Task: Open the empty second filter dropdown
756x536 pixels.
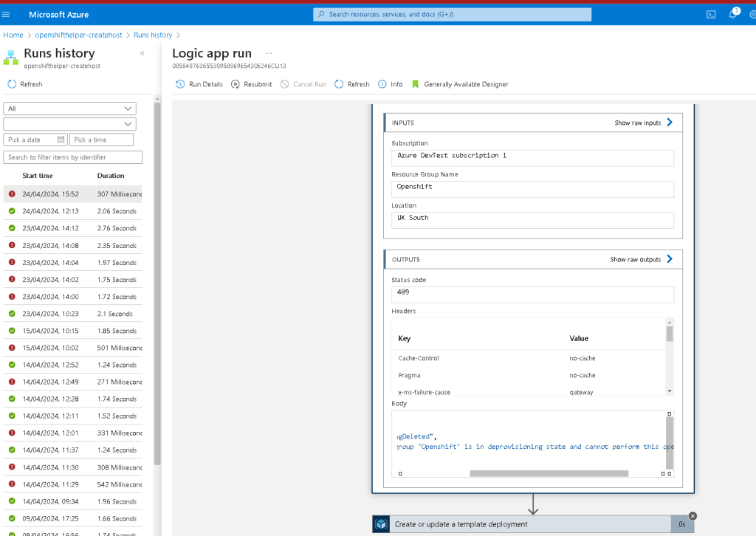Action: pos(70,124)
